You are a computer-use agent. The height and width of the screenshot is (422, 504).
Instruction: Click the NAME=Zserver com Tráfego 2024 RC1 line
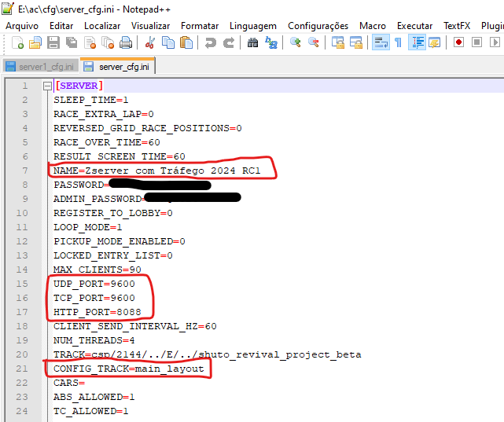[156, 171]
